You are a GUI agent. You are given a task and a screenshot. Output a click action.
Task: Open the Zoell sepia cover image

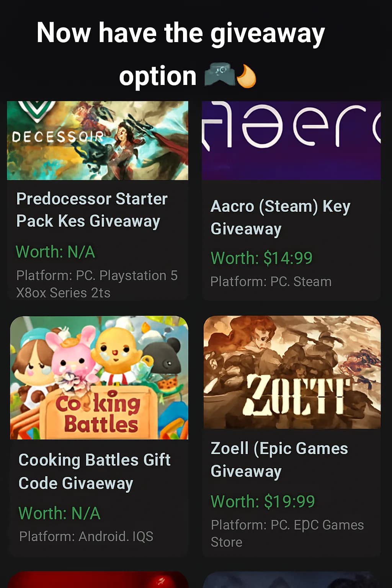pos(292,372)
